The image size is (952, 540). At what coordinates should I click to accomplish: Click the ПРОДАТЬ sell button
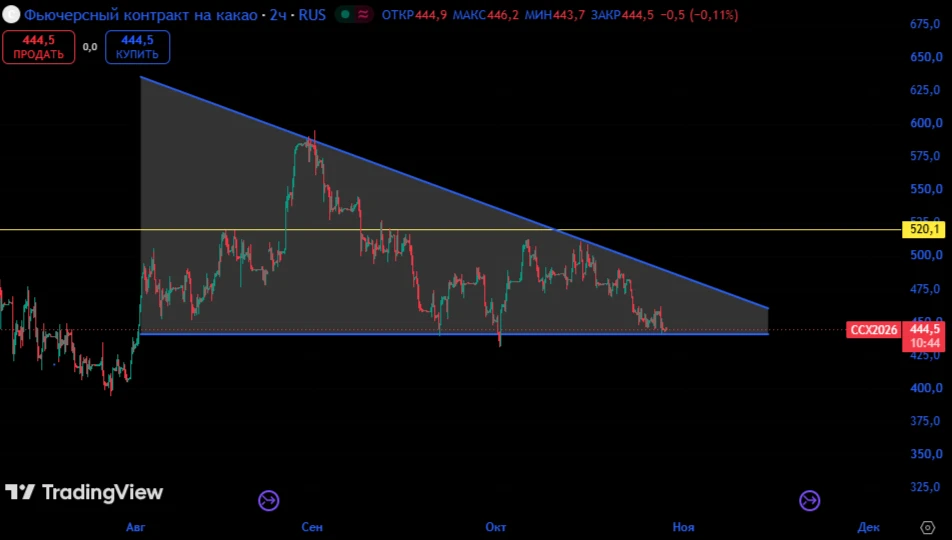tap(39, 47)
